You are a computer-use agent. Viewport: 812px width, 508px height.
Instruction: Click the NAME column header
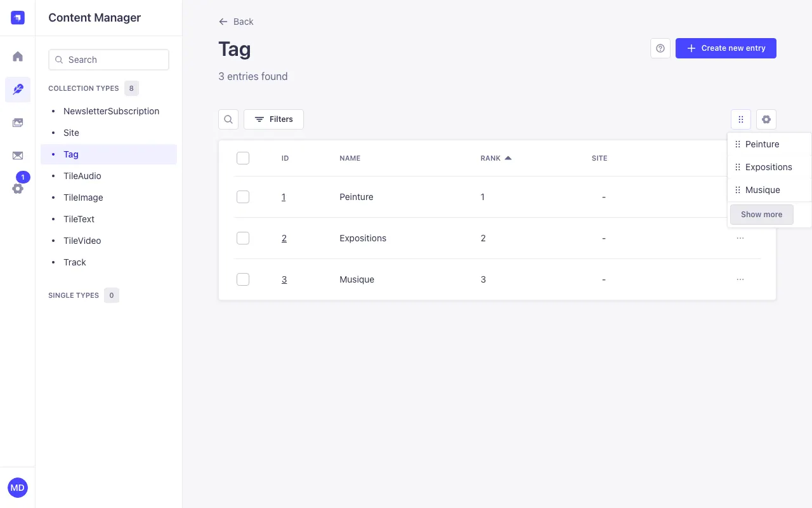[x=350, y=158]
